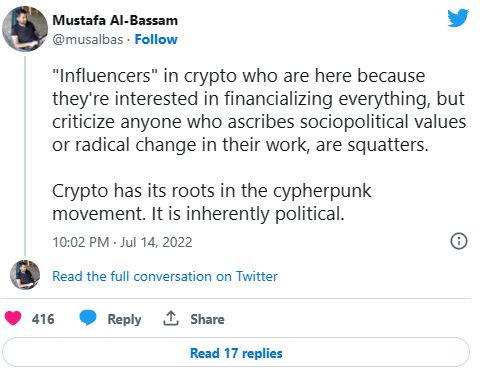Follow the @musalbas account
The width and height of the screenshot is (483, 374).
(156, 39)
